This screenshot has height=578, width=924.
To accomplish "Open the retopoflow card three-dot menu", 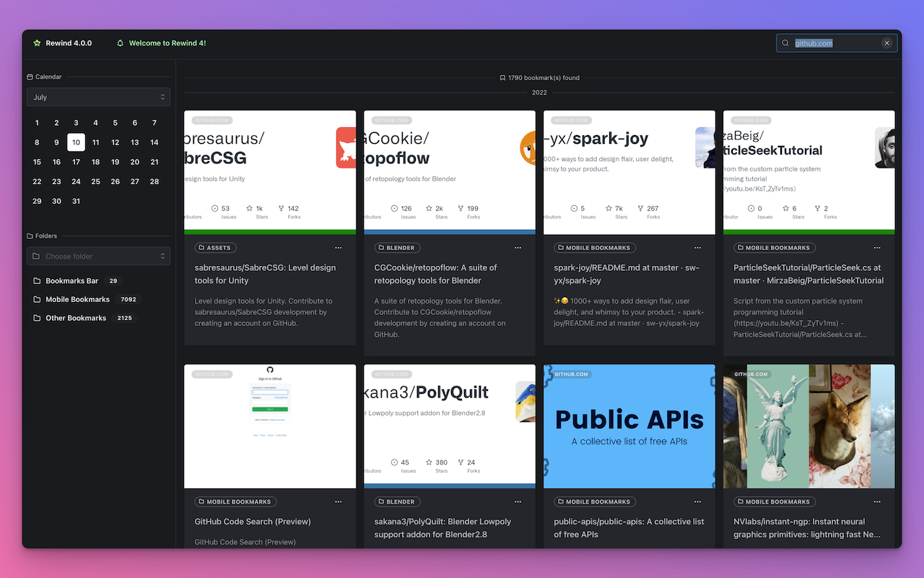I will (518, 248).
